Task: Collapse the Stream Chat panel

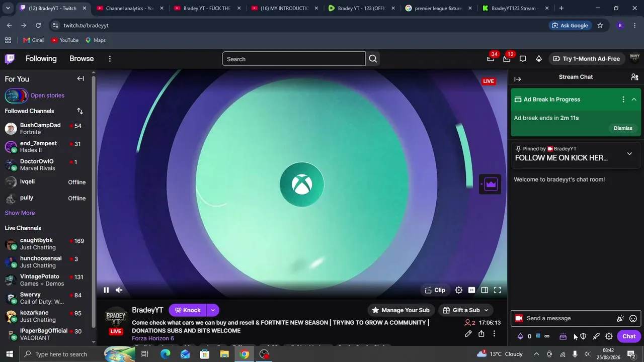Action: tap(518, 79)
